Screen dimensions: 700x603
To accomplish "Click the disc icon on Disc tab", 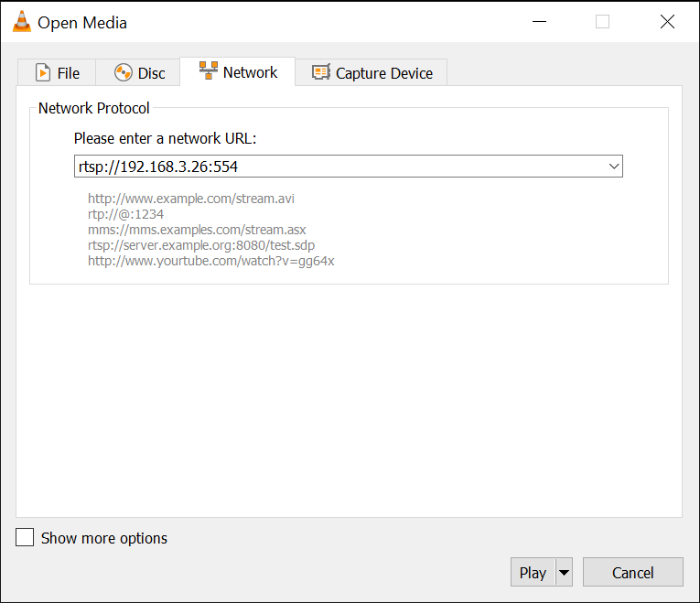I will click(123, 73).
